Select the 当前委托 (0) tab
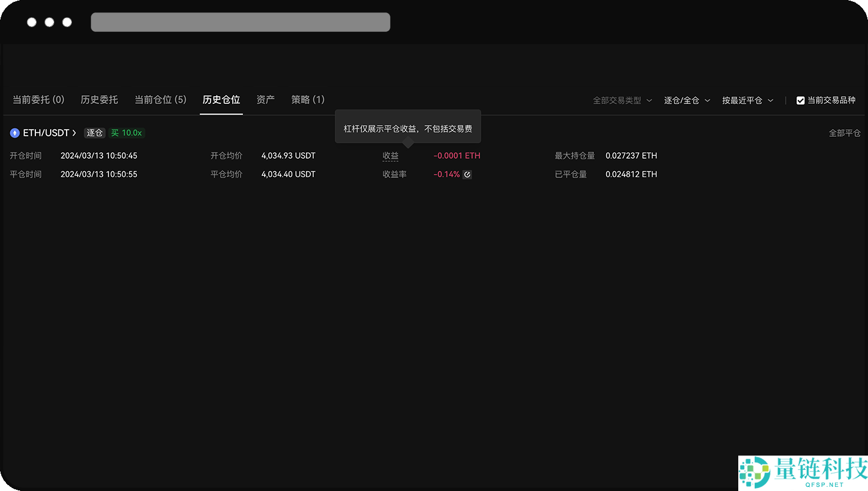Image resolution: width=868 pixels, height=491 pixels. [x=38, y=100]
